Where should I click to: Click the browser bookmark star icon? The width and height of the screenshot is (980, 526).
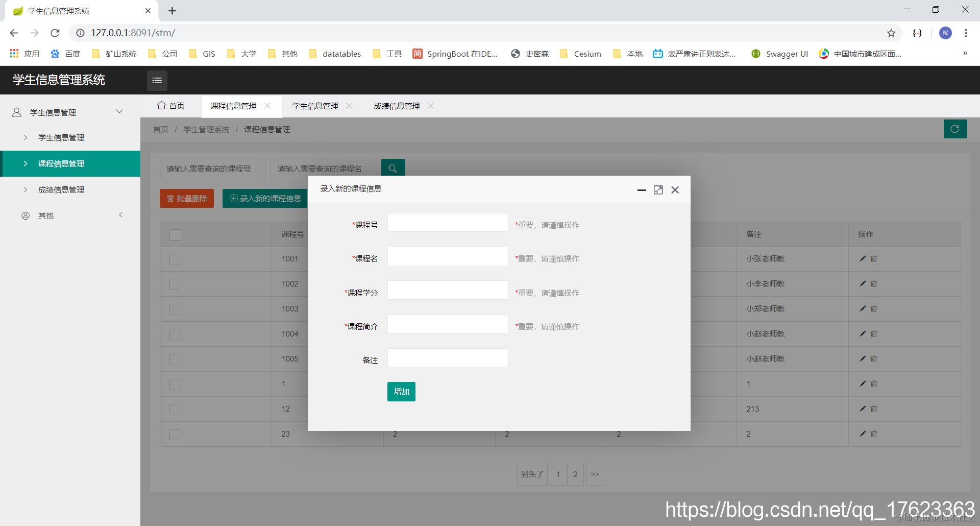click(x=891, y=33)
